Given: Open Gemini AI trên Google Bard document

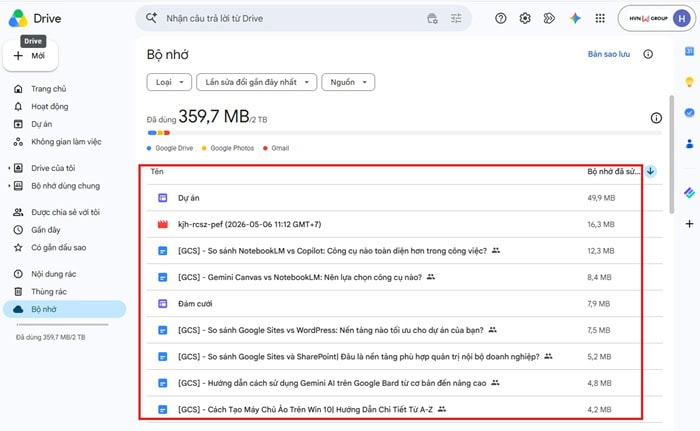Looking at the screenshot, I should click(x=404, y=383).
